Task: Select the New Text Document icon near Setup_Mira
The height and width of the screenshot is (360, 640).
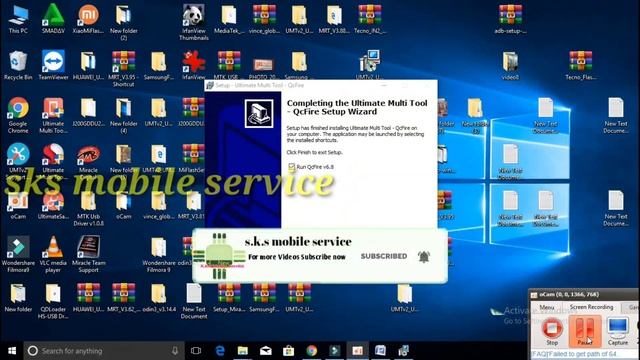Action: pyautogui.click(x=193, y=301)
